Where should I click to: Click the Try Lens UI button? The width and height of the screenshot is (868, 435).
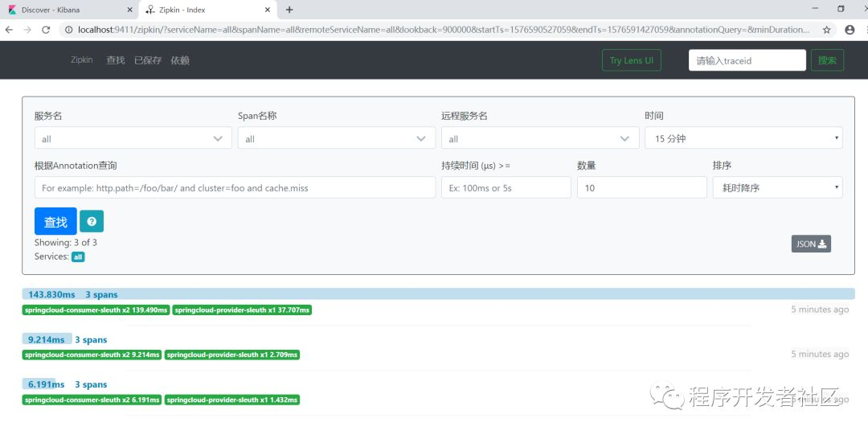click(x=632, y=60)
